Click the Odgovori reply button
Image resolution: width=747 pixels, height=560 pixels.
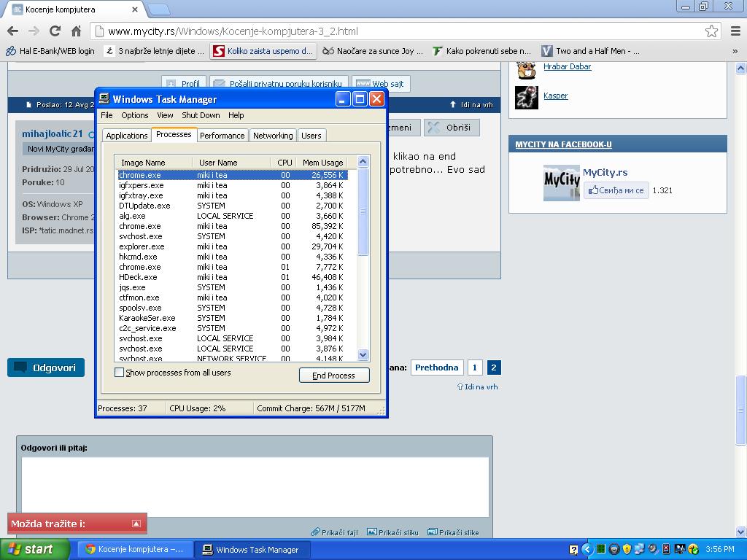point(46,367)
